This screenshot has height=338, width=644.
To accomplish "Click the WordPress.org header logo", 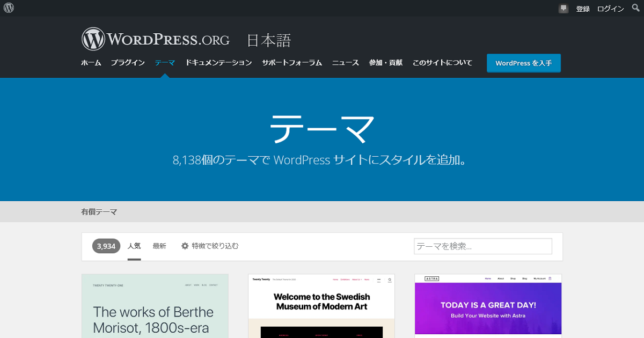I will (x=156, y=40).
